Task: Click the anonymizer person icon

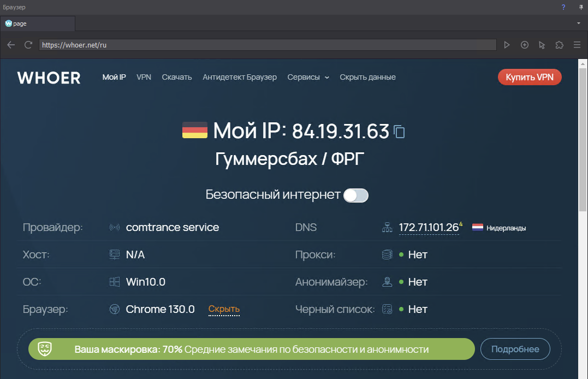Action: point(387,282)
